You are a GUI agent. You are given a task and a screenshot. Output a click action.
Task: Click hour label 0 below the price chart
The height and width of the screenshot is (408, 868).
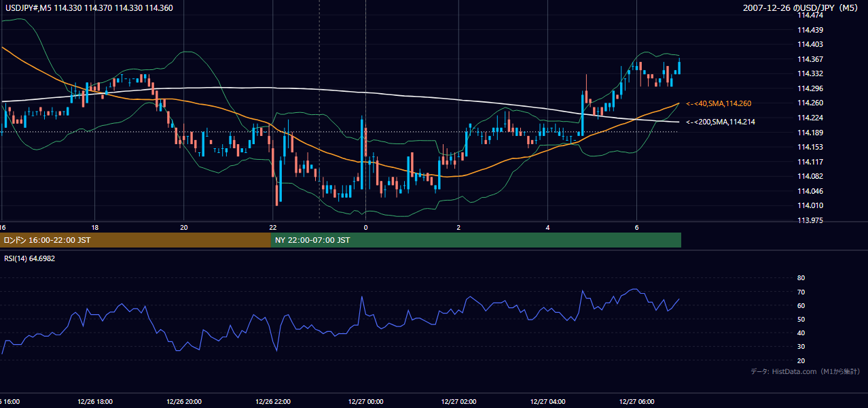pos(365,227)
